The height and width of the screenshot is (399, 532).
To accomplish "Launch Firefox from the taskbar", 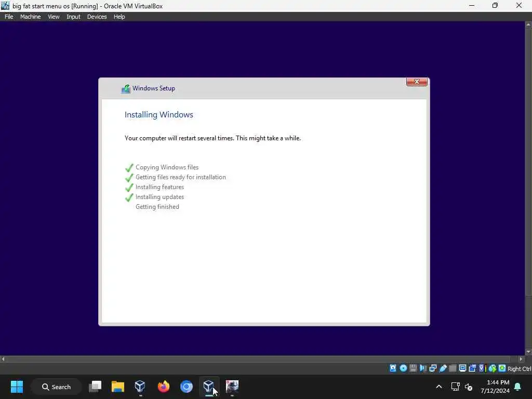I will [164, 387].
